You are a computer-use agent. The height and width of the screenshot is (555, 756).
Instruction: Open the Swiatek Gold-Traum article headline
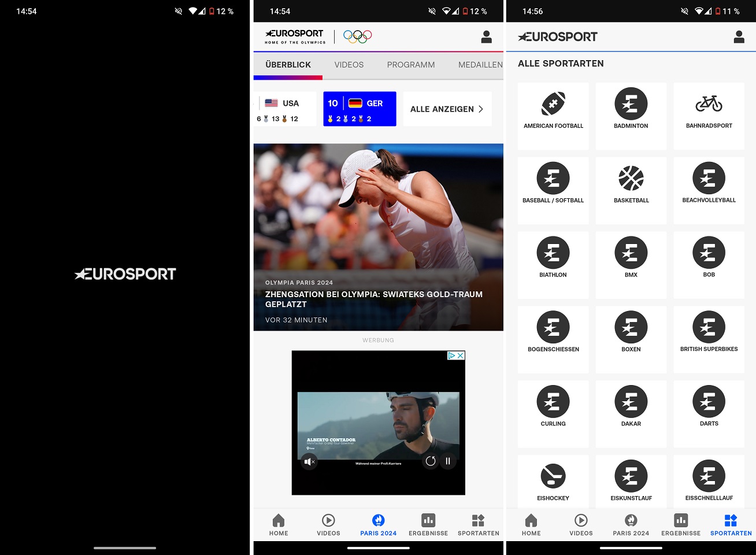(374, 299)
